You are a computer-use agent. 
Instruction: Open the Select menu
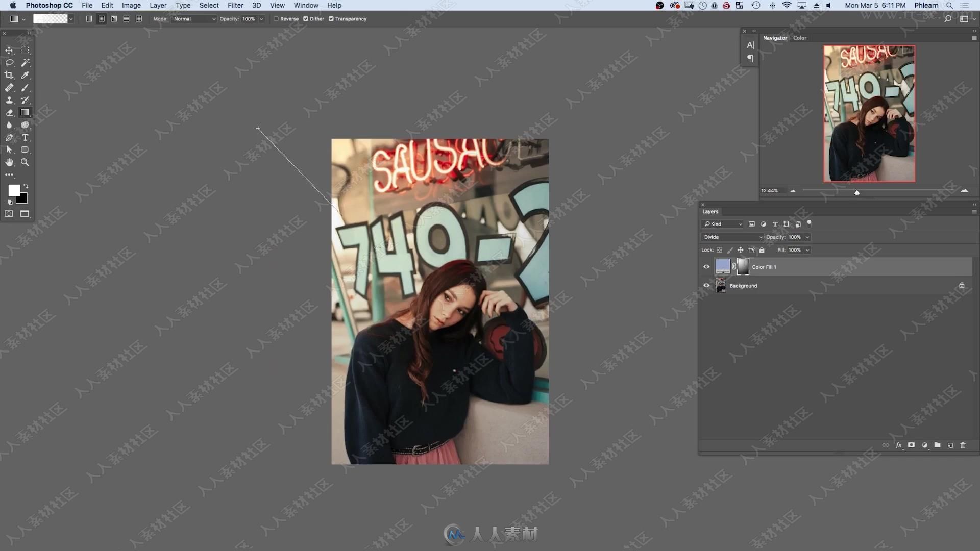tap(209, 5)
